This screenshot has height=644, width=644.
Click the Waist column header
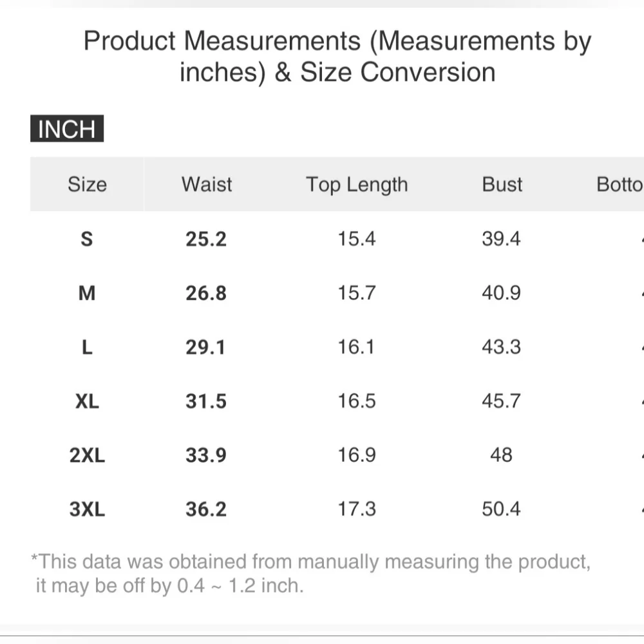point(206,184)
